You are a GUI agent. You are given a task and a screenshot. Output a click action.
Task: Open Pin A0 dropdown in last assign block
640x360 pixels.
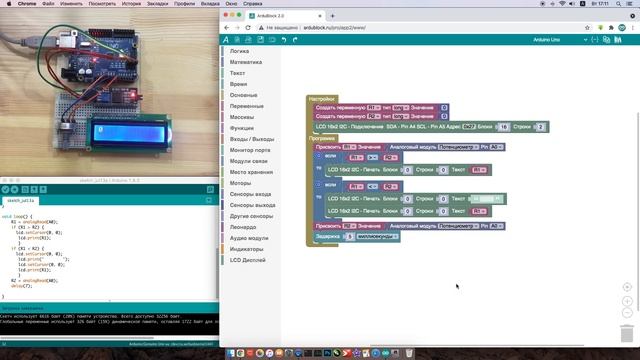pos(496,226)
